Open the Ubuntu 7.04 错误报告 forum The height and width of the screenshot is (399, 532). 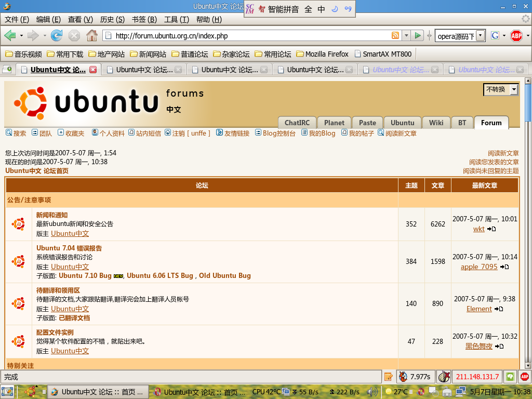click(69, 248)
